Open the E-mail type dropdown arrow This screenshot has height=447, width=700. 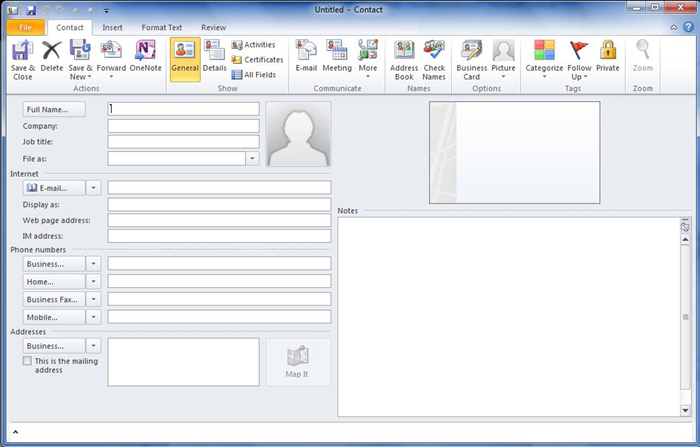coord(93,188)
